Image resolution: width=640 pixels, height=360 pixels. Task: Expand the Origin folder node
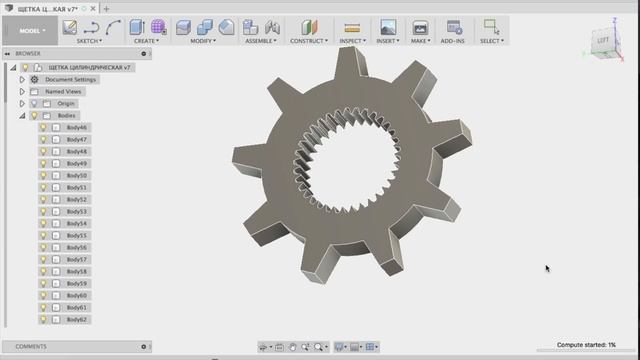click(x=22, y=104)
